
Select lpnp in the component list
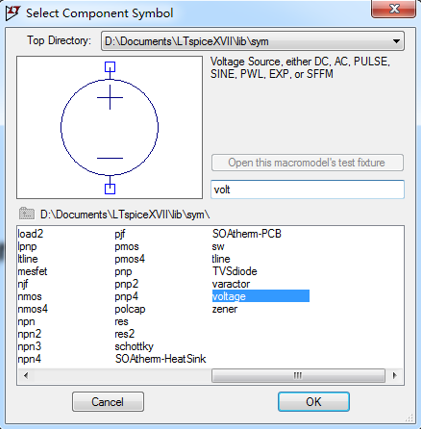tap(27, 246)
